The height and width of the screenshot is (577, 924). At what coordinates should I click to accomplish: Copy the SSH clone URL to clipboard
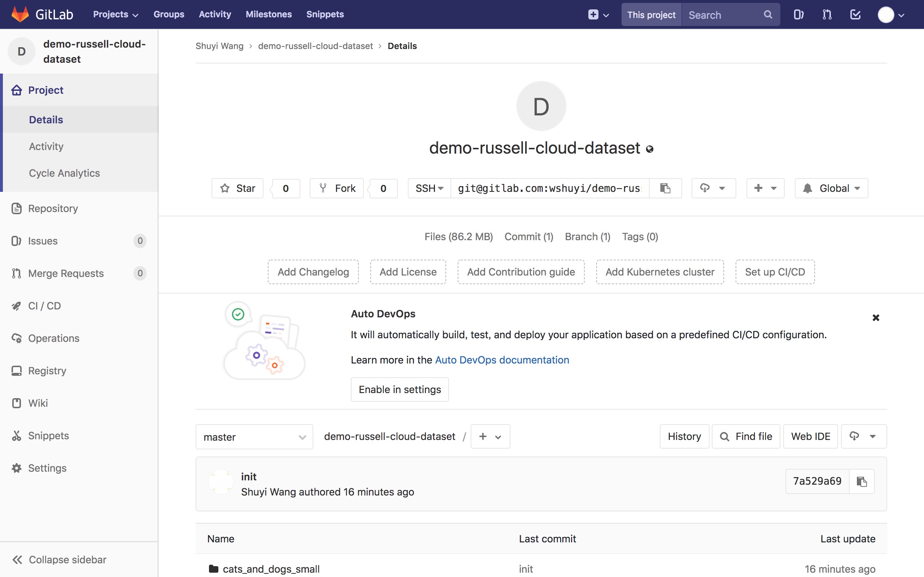coord(665,188)
